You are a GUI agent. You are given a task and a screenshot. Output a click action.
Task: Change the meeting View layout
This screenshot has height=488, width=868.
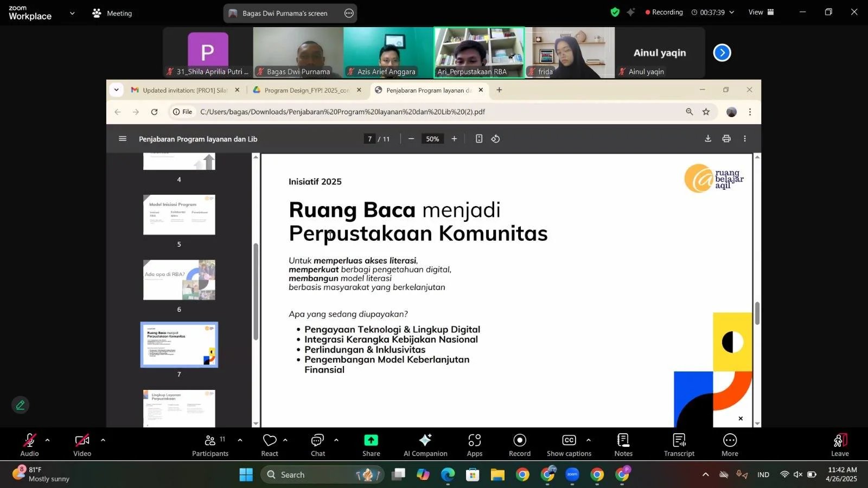[x=761, y=12]
